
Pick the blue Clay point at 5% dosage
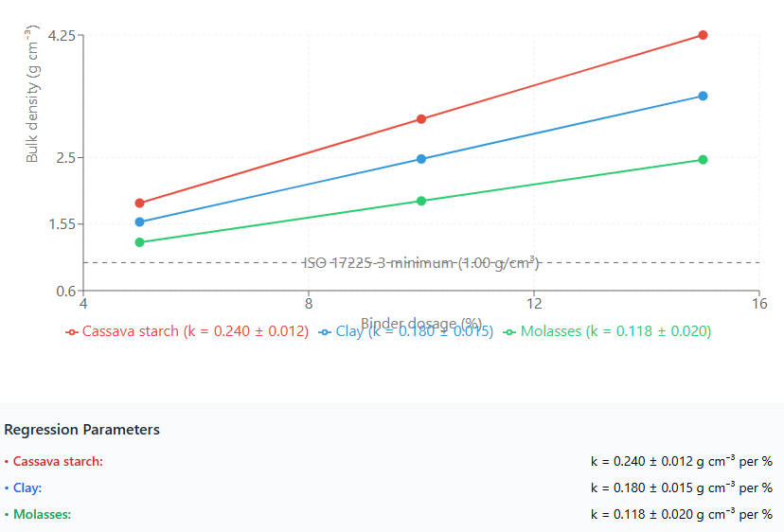pos(140,222)
